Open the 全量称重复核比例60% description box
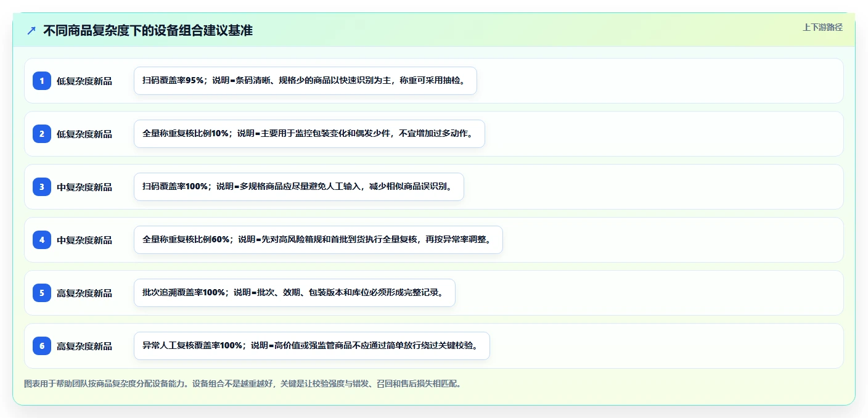 click(318, 240)
